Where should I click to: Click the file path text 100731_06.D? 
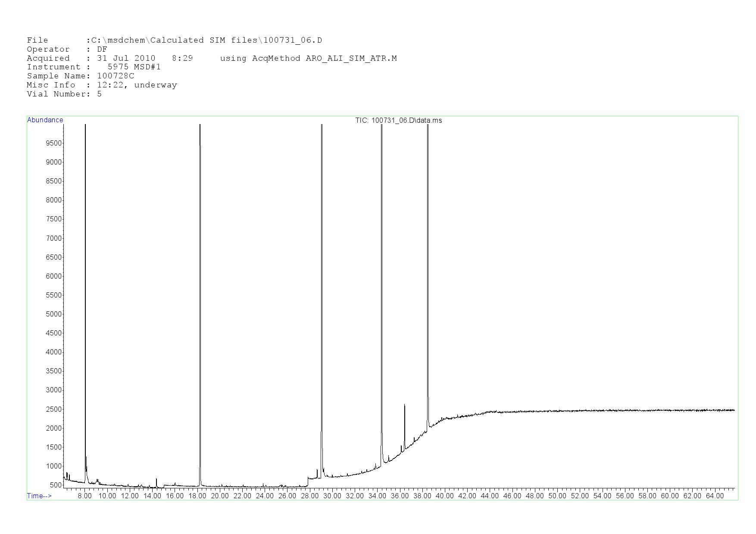pos(293,40)
